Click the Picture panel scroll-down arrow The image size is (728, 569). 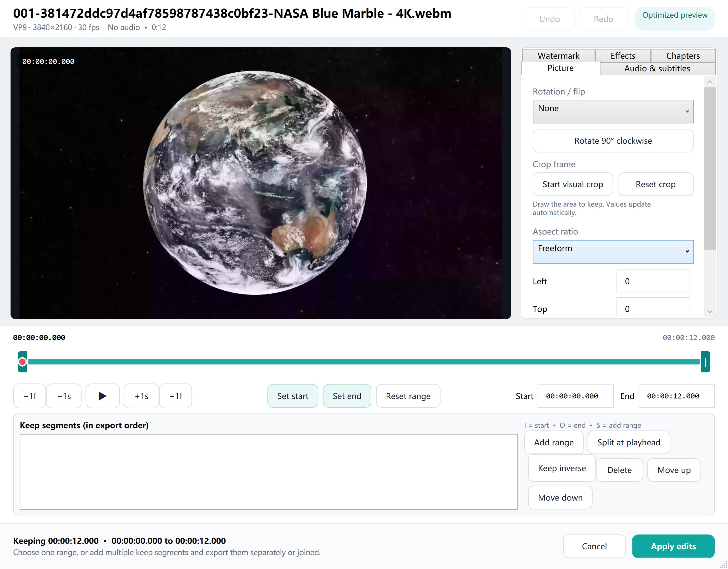pos(710,312)
